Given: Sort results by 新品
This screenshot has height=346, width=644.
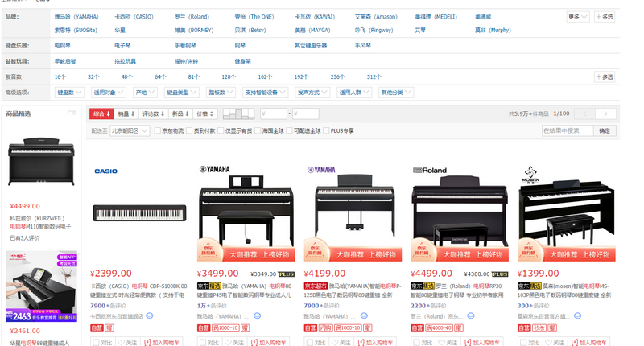Looking at the screenshot, I should [x=180, y=113].
